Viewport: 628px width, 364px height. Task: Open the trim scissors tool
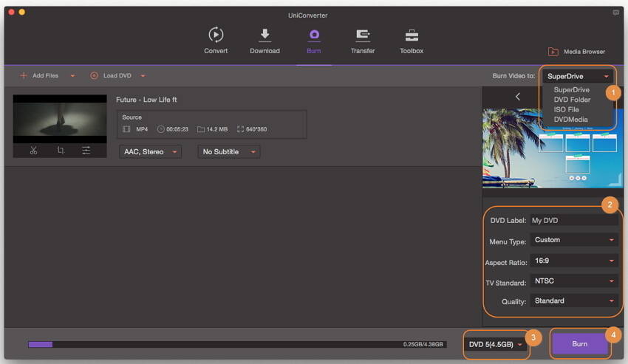[34, 151]
